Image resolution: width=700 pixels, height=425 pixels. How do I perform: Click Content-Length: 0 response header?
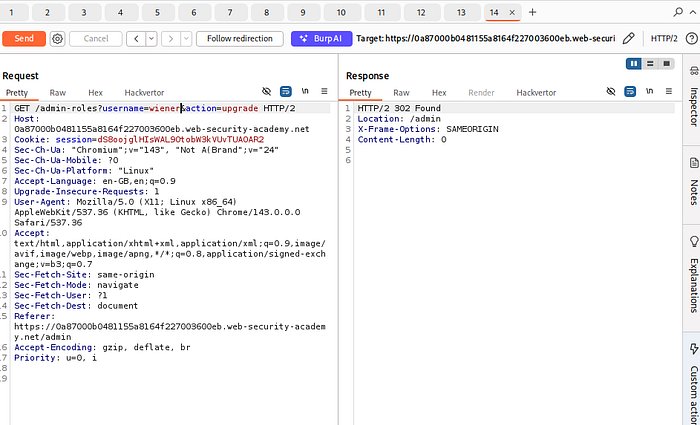click(x=402, y=139)
